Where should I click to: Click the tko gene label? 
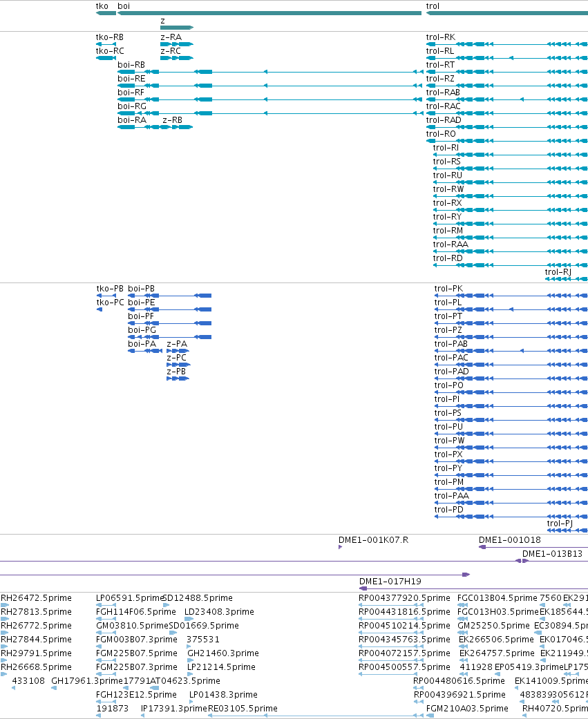102,6
